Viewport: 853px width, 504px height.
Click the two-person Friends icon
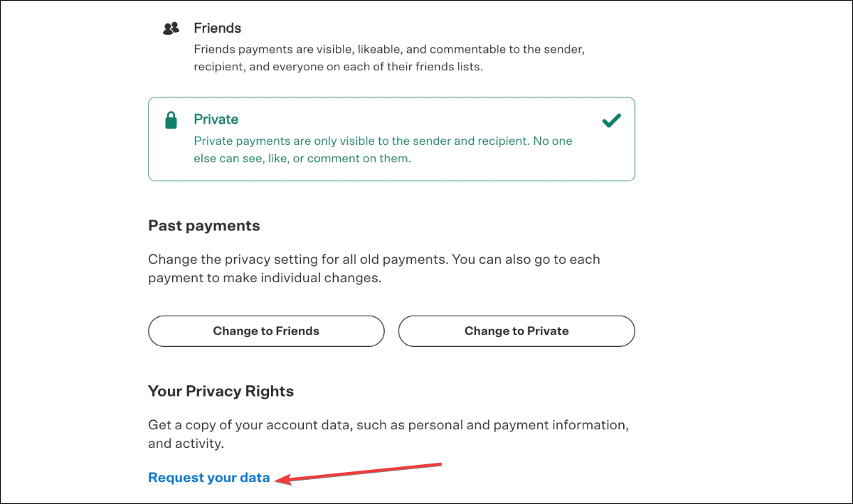coord(171,28)
